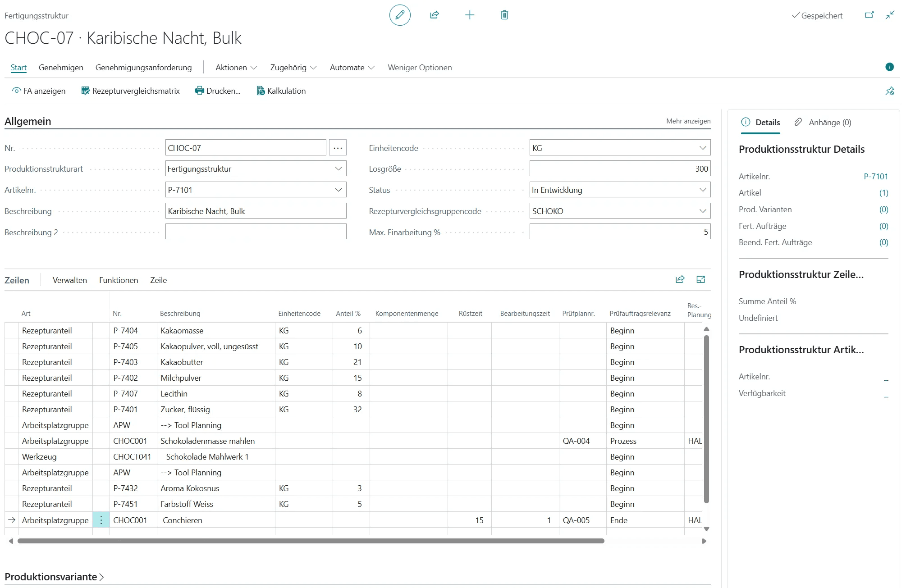906x588 pixels.
Task: Click the collapse page arrows icon
Action: (x=890, y=15)
